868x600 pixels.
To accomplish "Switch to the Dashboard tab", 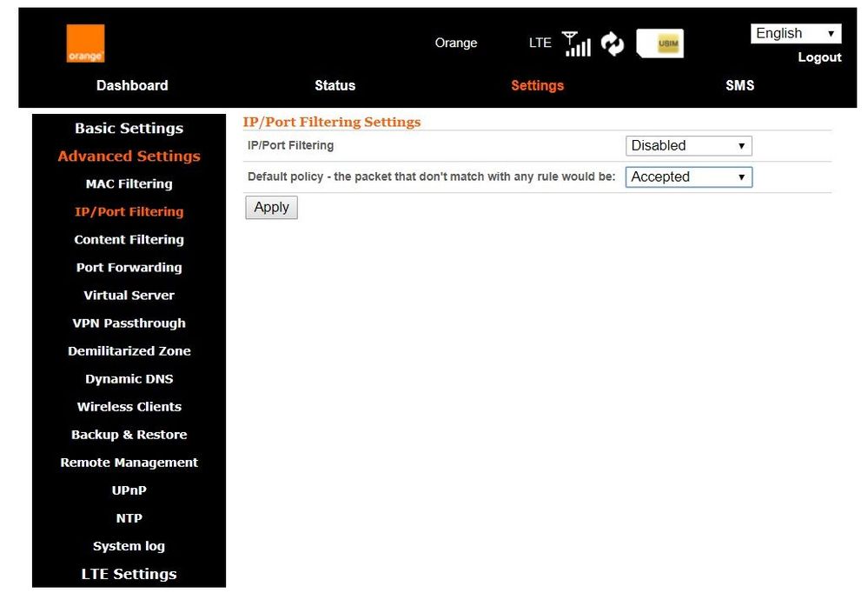I will (132, 85).
